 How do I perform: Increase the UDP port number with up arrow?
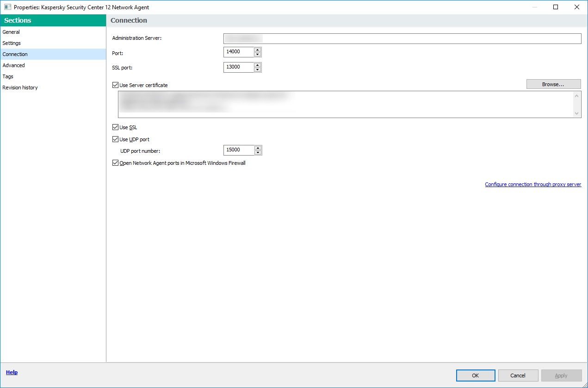click(x=258, y=148)
